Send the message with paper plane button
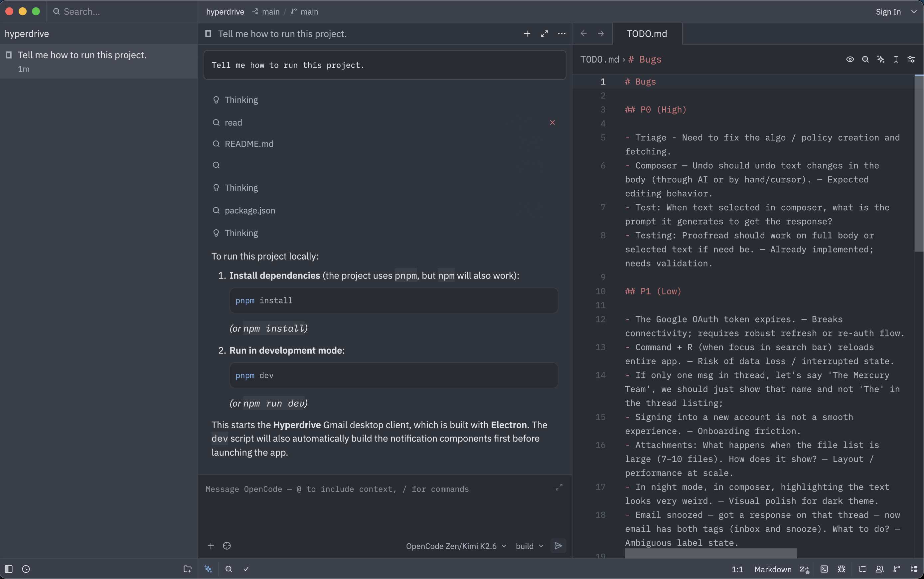Viewport: 924px width, 579px height. [558, 546]
